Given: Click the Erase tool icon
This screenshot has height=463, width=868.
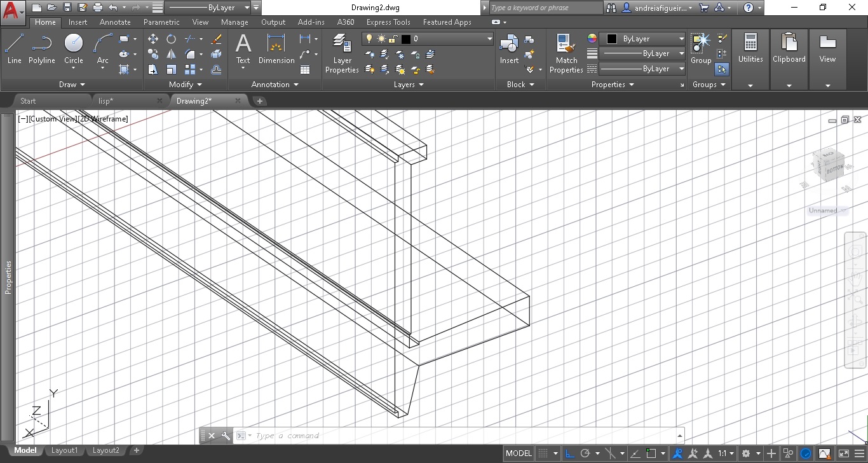Looking at the screenshot, I should coord(216,39).
